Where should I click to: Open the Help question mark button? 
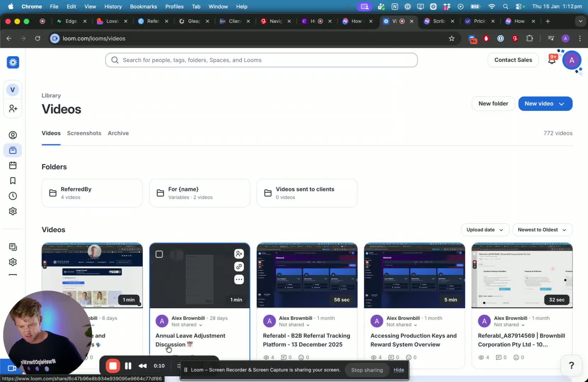pyautogui.click(x=571, y=365)
